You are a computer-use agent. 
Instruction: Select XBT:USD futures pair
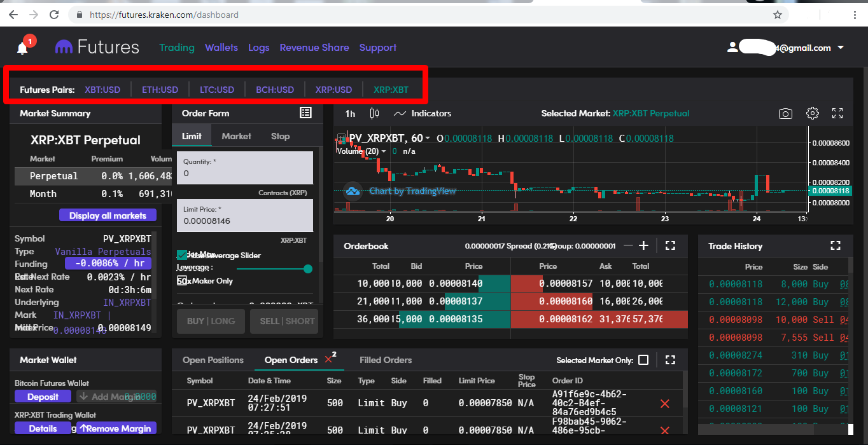coord(102,90)
